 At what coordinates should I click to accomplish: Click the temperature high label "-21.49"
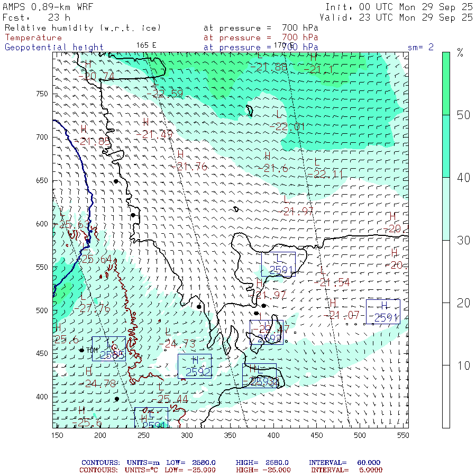pos(154,134)
